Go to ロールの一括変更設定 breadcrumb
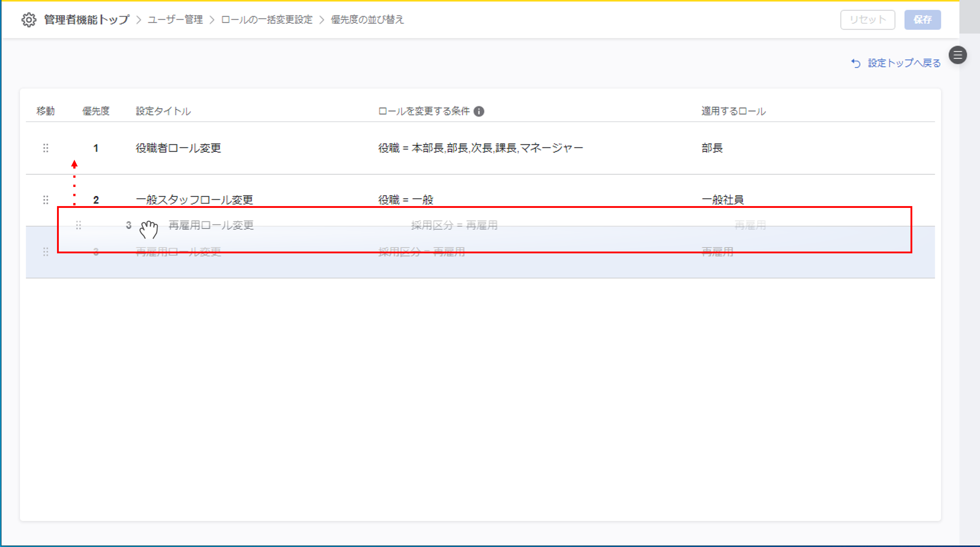This screenshot has width=980, height=547. (267, 20)
